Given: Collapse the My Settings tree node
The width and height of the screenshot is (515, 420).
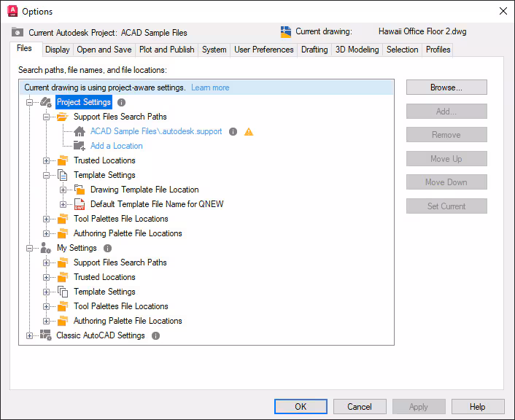Looking at the screenshot, I should [30, 248].
